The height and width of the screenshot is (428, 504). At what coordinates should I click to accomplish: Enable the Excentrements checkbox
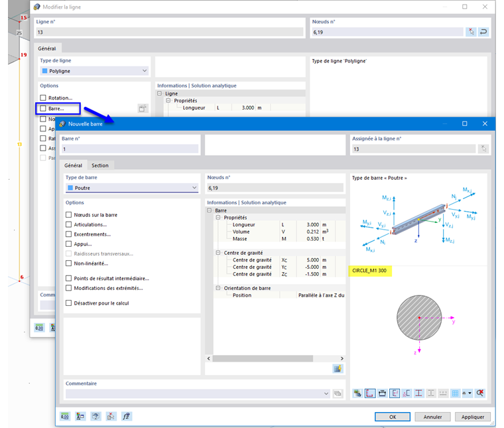pos(68,234)
